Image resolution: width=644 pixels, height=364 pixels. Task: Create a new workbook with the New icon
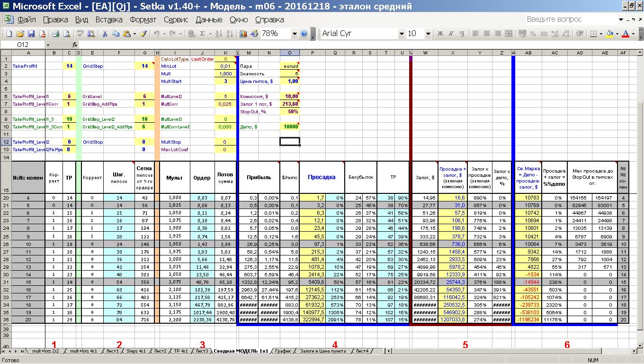(x=9, y=34)
